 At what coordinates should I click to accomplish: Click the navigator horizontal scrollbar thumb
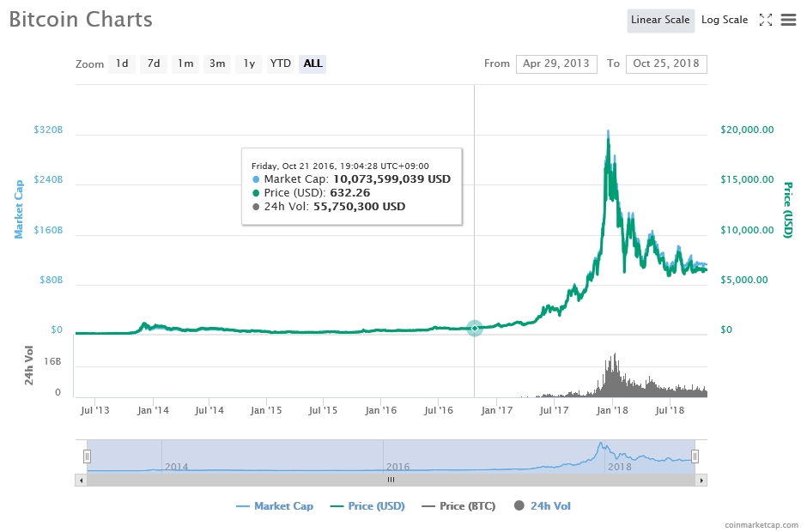click(391, 480)
